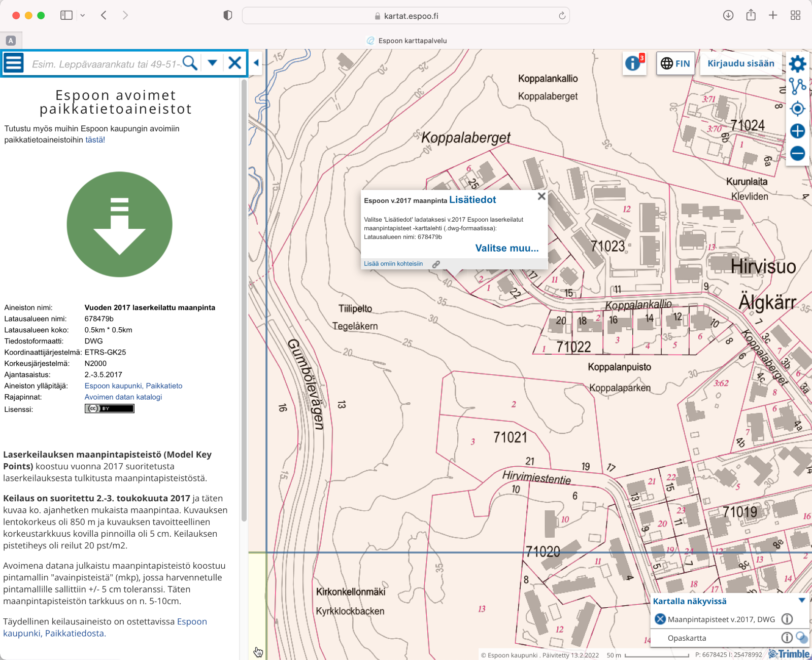
Task: Reload the page
Action: click(x=562, y=16)
